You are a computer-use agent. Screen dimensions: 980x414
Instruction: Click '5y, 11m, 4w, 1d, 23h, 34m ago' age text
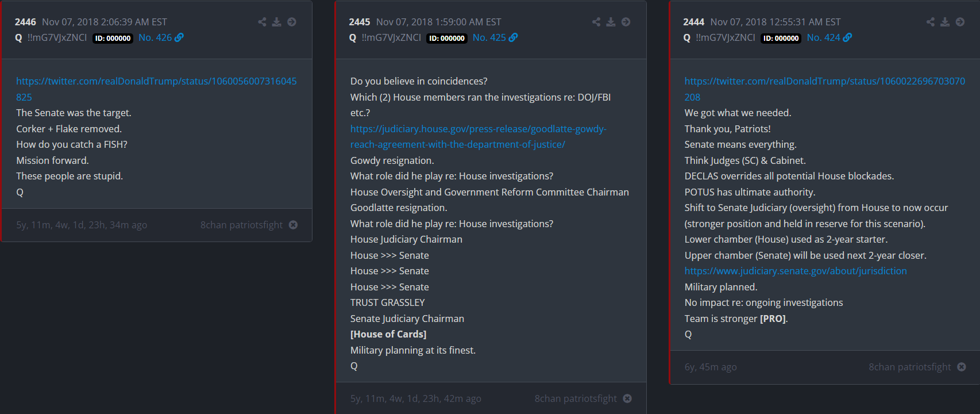(x=82, y=225)
